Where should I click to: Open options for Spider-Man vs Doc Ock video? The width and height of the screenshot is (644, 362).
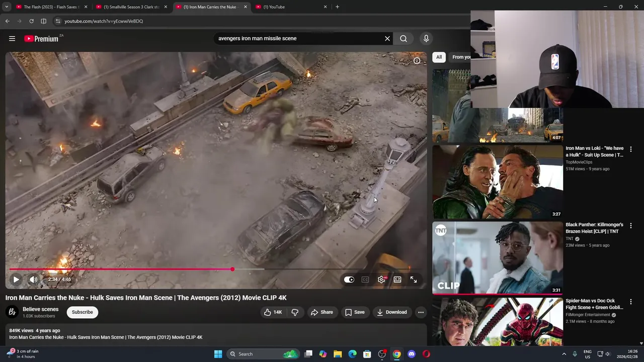(631, 302)
